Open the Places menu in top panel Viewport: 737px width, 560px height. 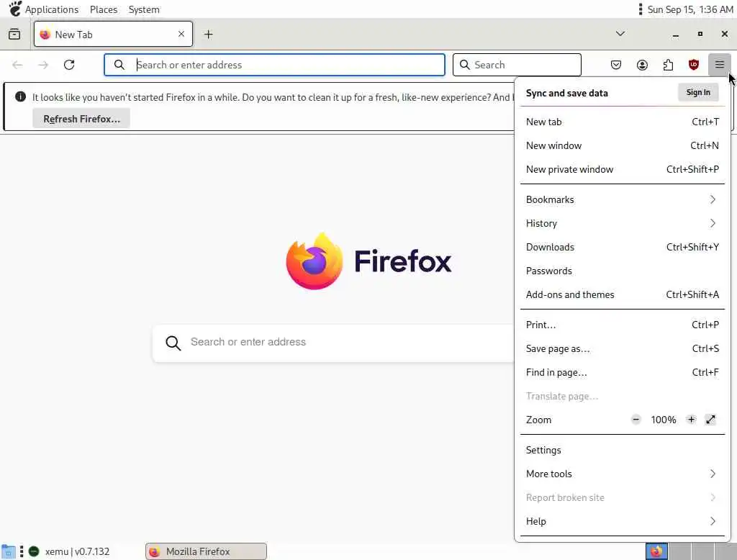(x=104, y=9)
